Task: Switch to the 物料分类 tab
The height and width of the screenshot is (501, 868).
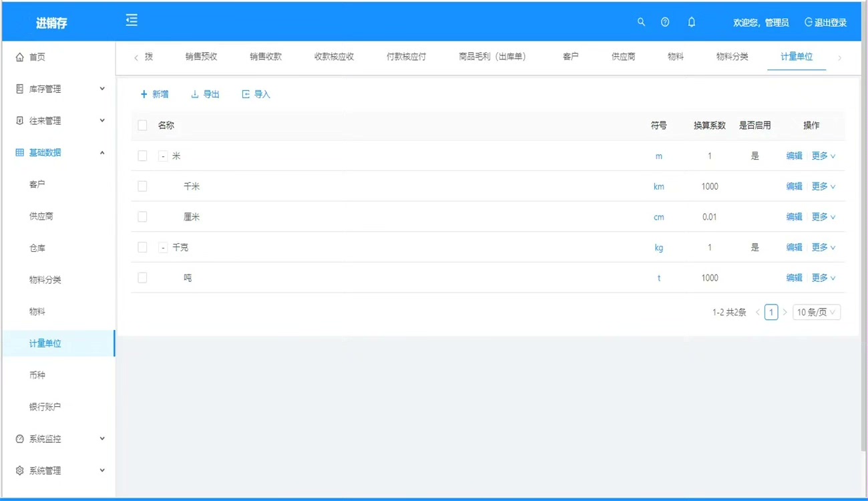Action: tap(732, 57)
